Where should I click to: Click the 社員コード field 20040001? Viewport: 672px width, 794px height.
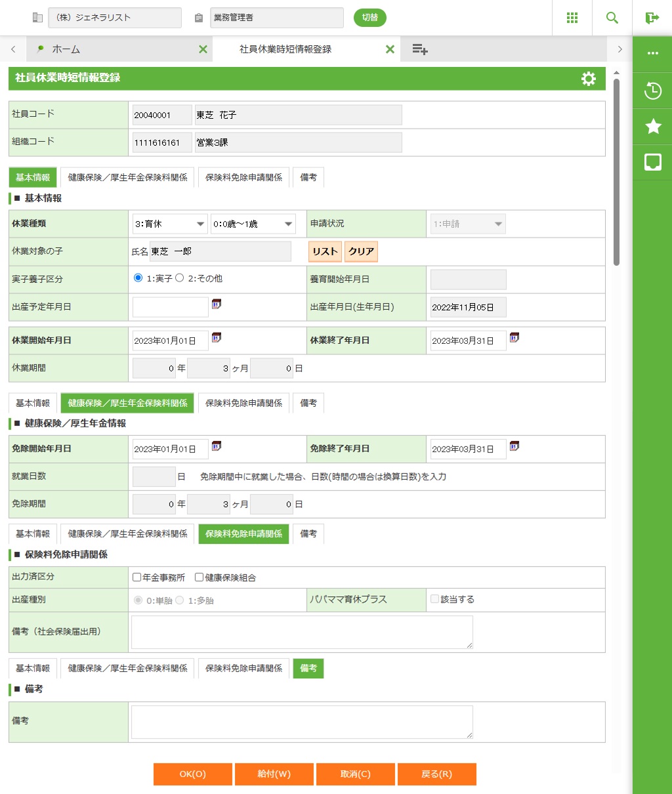coord(162,115)
